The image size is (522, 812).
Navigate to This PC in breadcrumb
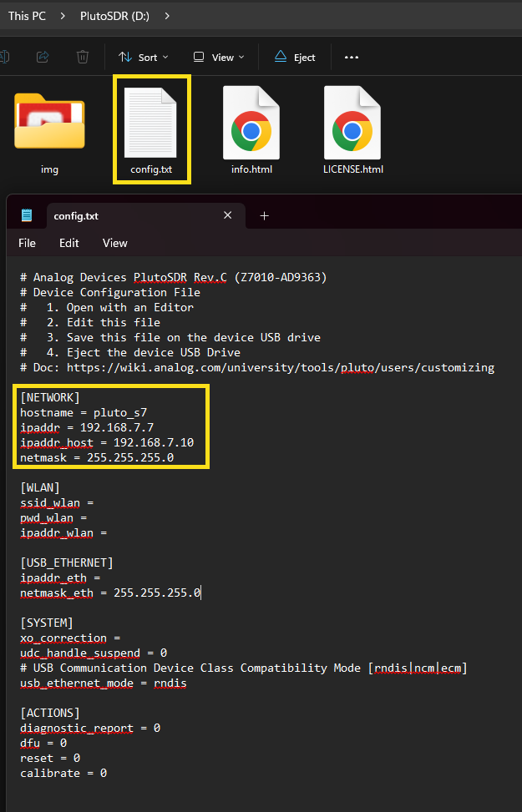click(27, 15)
